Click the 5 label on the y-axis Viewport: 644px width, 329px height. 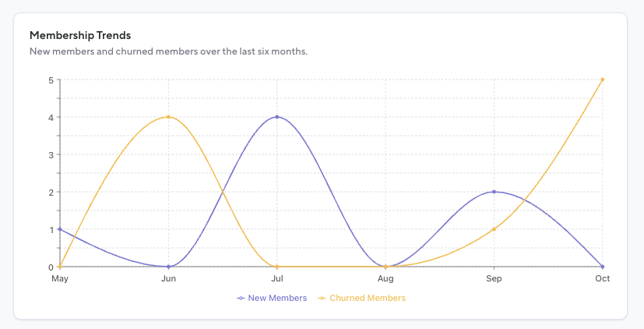(x=50, y=80)
